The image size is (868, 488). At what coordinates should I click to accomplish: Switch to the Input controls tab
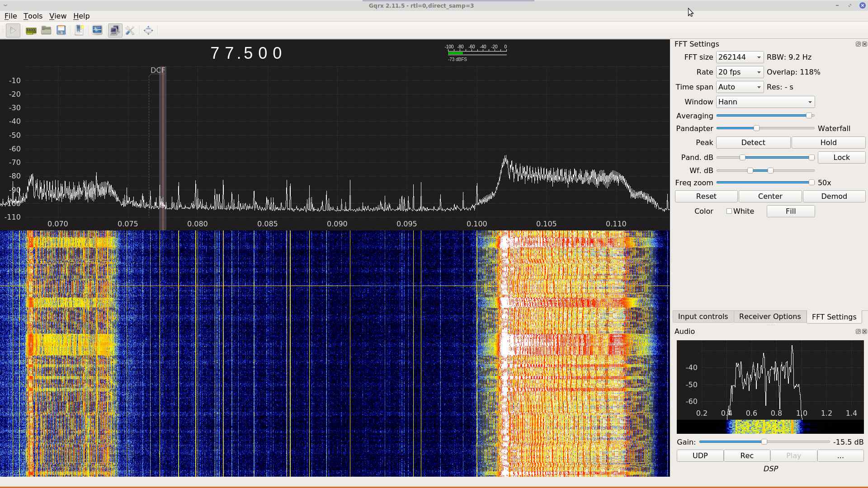pos(703,317)
